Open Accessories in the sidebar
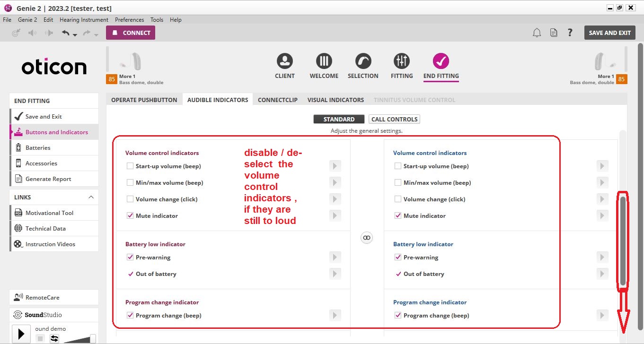The image size is (644, 344). (54, 163)
